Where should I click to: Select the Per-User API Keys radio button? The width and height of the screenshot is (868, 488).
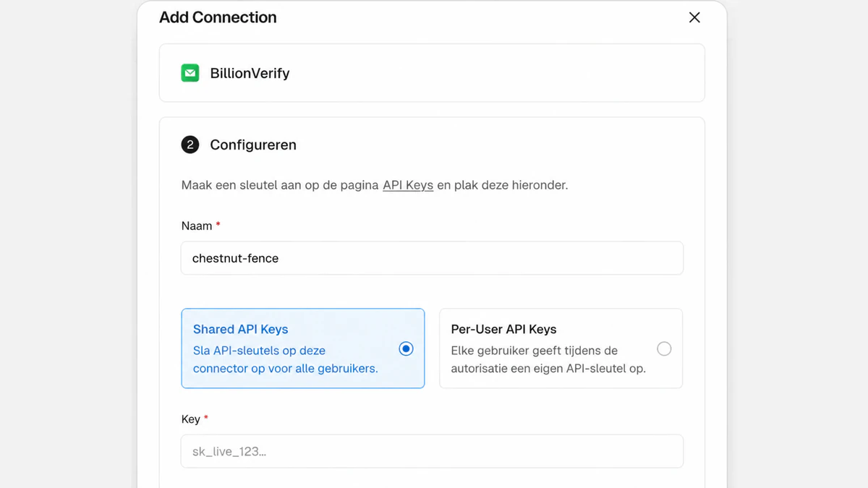coord(664,349)
